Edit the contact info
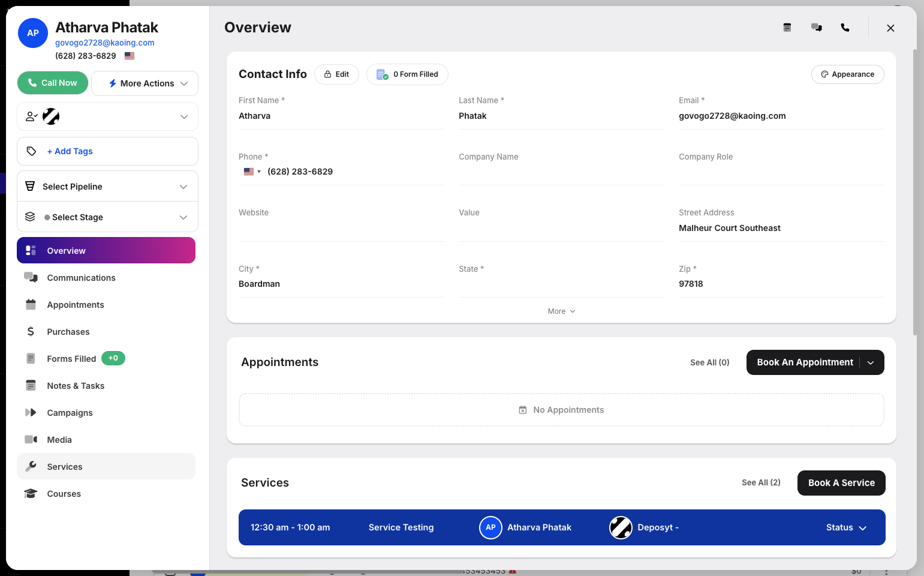The width and height of the screenshot is (924, 576). [x=336, y=74]
